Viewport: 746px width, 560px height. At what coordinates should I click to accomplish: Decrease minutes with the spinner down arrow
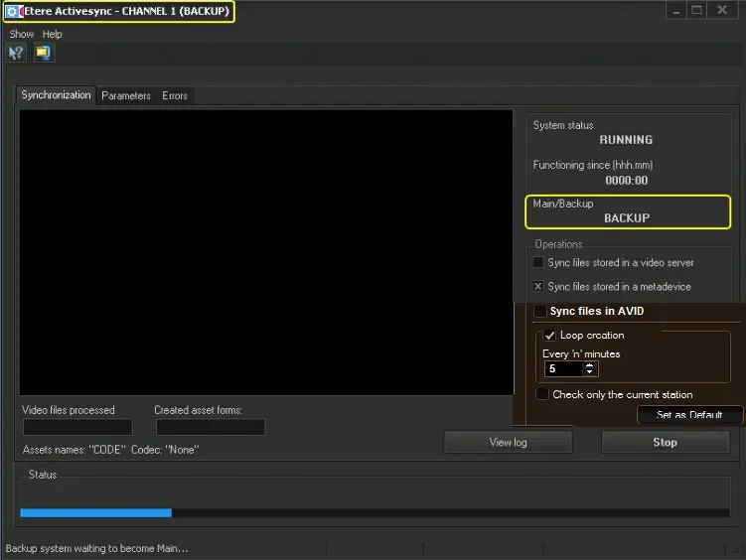pos(590,372)
